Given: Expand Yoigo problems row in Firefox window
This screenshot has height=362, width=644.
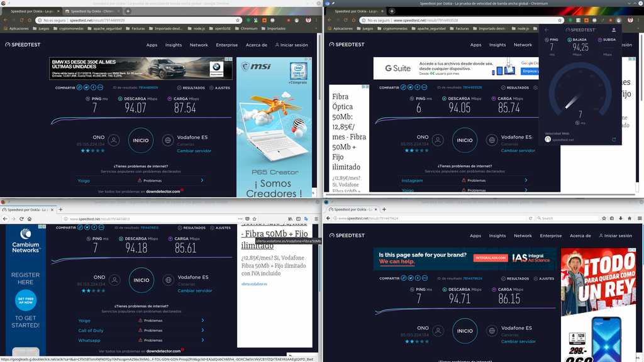Looking at the screenshot, I should click(x=142, y=321).
